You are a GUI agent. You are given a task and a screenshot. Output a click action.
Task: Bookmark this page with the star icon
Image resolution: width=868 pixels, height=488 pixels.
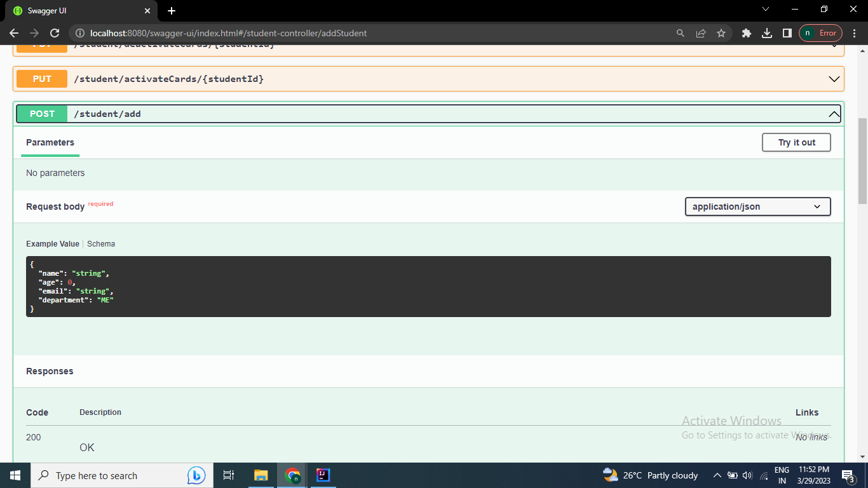pos(722,33)
